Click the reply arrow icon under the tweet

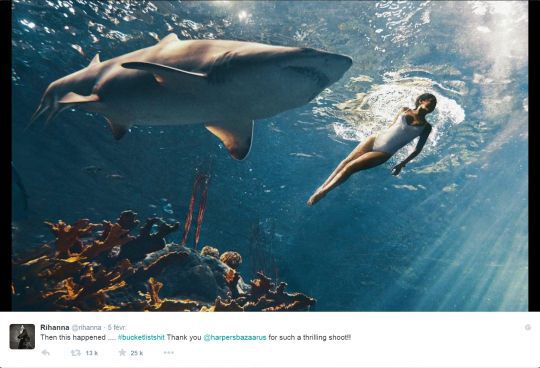(45, 353)
